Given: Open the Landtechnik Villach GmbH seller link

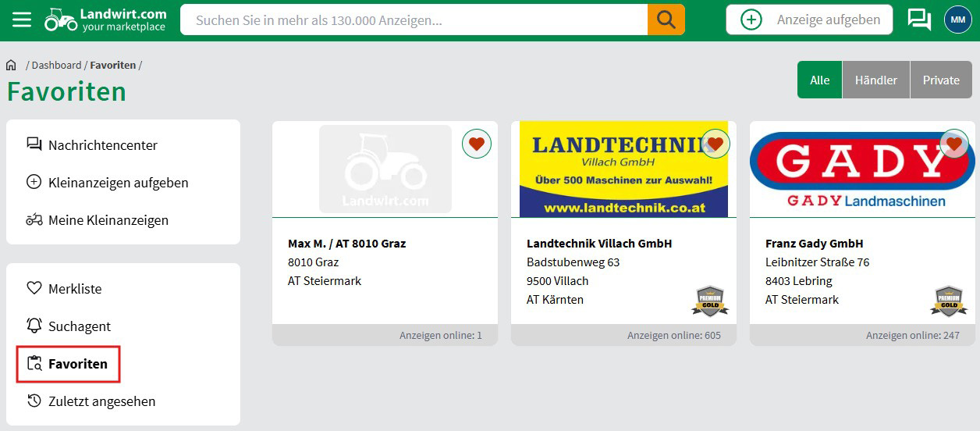Looking at the screenshot, I should 599,243.
